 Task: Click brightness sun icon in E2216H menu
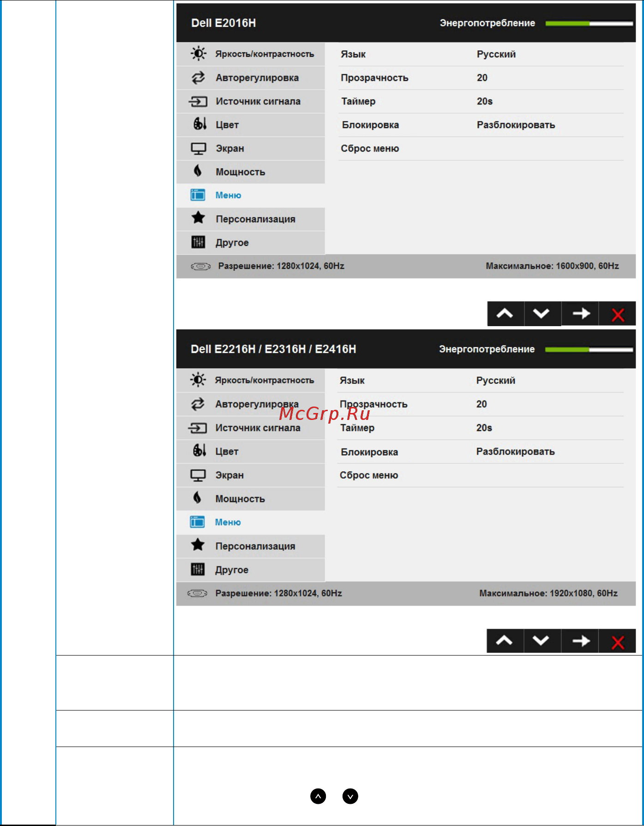(198, 380)
